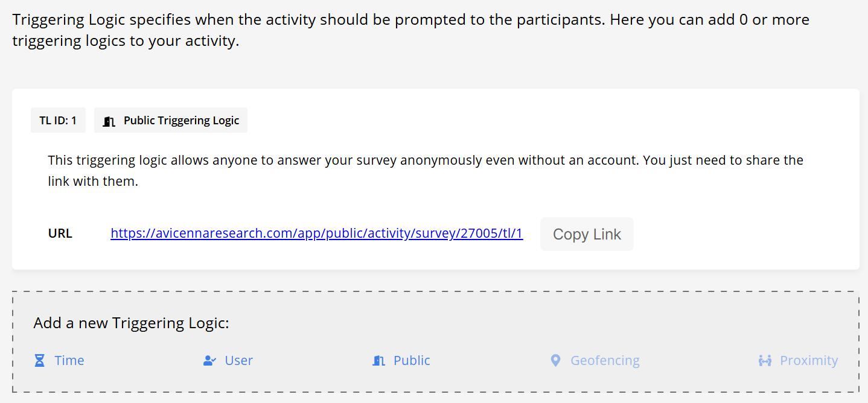Click the 'Add a new Triggering Logic:' heading

(x=131, y=323)
